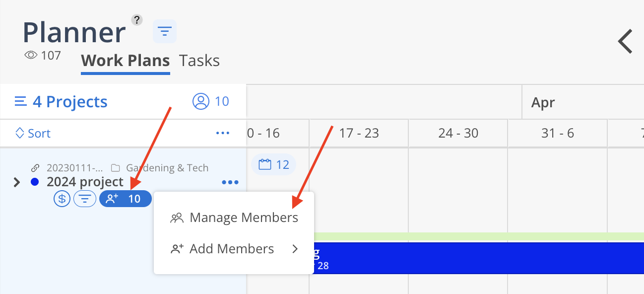Switch to the Tasks tab
644x294 pixels.
click(x=199, y=61)
